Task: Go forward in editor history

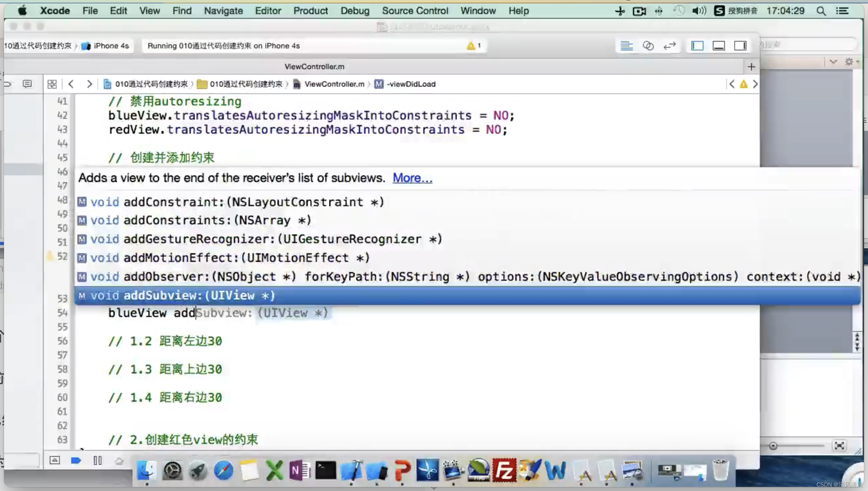Action: tap(89, 84)
